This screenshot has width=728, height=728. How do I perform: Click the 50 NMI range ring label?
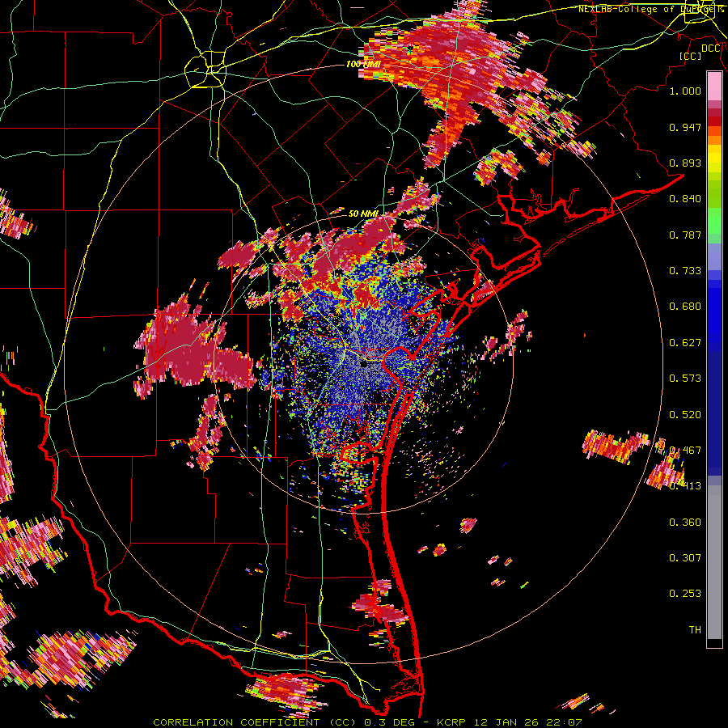pos(363,214)
